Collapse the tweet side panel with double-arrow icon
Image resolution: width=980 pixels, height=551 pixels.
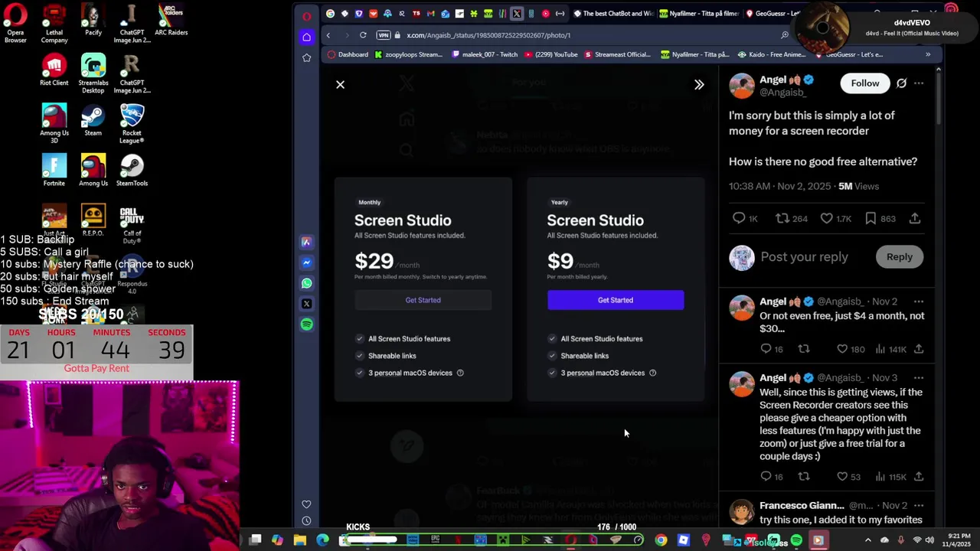(699, 84)
